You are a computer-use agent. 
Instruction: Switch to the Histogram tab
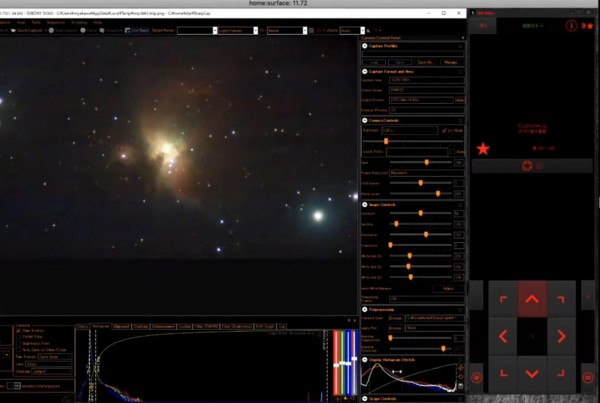coord(101,326)
